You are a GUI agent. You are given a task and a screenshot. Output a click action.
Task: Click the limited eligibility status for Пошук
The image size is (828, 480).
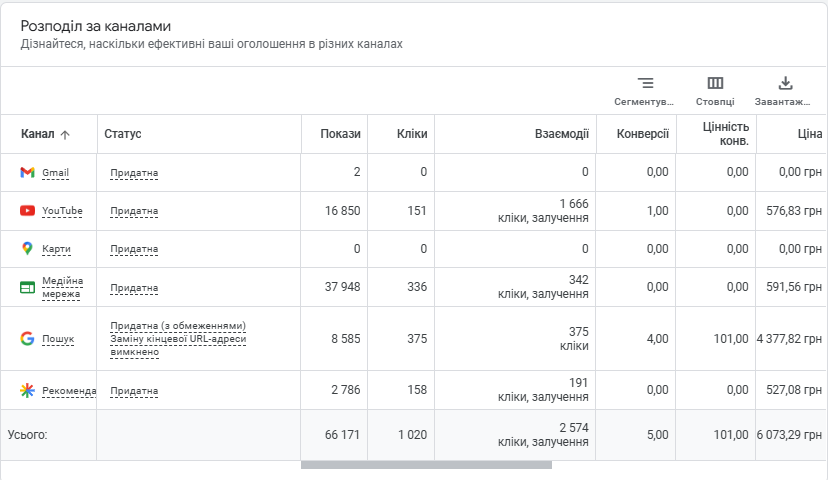[178, 326]
